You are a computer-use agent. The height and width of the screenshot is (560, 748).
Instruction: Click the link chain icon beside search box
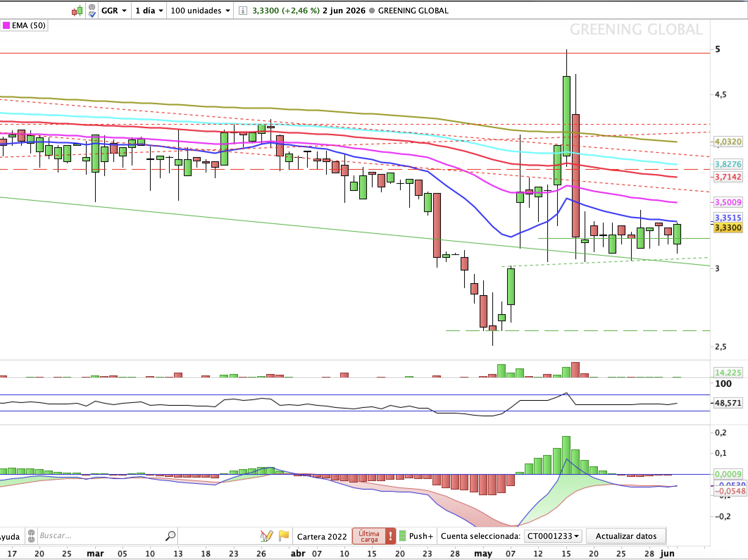coord(31,536)
